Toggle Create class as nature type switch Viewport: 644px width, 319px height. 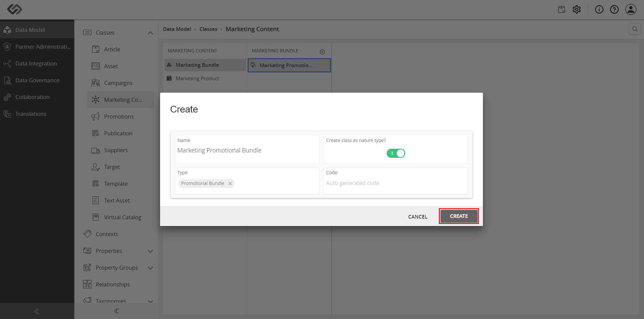[396, 153]
